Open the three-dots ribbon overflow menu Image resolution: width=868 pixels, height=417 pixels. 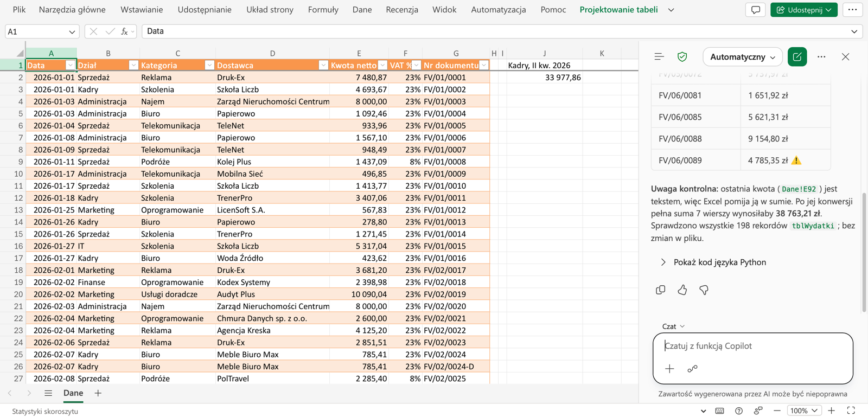click(x=852, y=10)
